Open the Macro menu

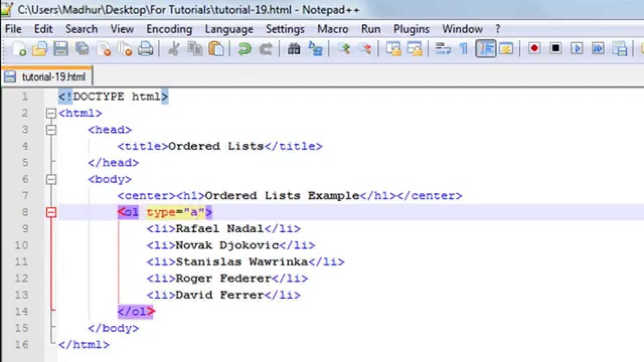[333, 29]
